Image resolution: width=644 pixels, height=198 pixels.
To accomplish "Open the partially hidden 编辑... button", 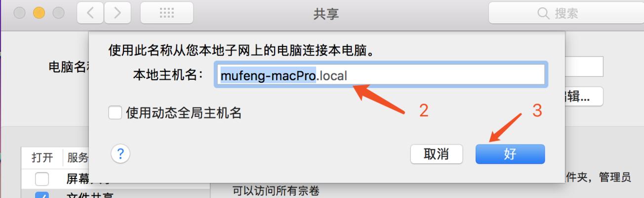I will pyautogui.click(x=584, y=97).
